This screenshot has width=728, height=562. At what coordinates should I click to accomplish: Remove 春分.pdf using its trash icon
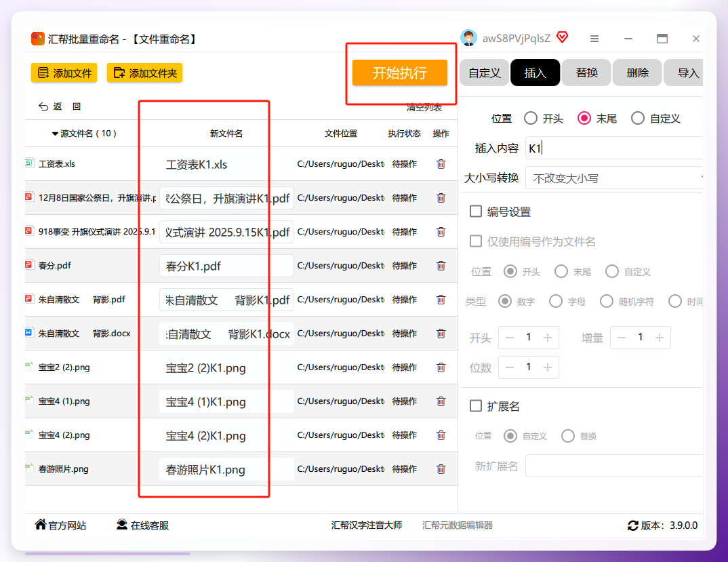[441, 266]
